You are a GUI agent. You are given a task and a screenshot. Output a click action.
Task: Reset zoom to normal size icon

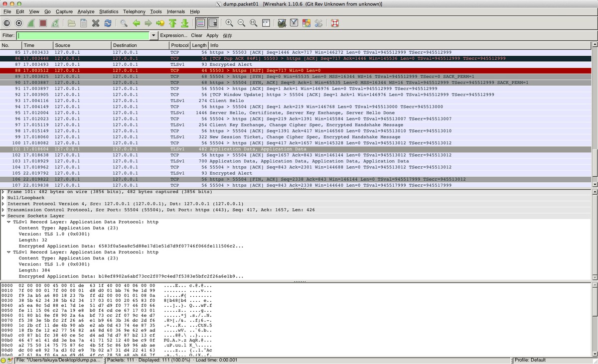[254, 23]
